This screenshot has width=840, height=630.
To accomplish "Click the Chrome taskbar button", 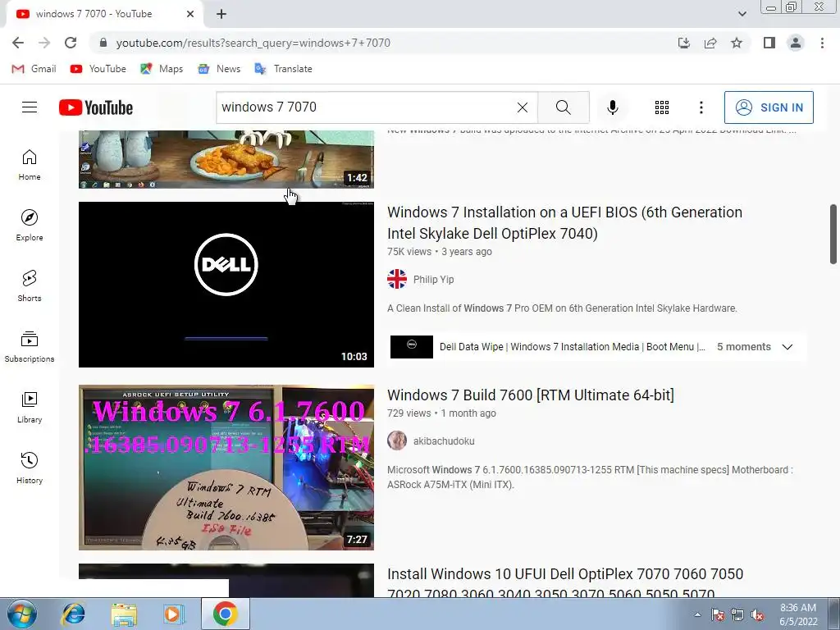I will click(x=225, y=614).
